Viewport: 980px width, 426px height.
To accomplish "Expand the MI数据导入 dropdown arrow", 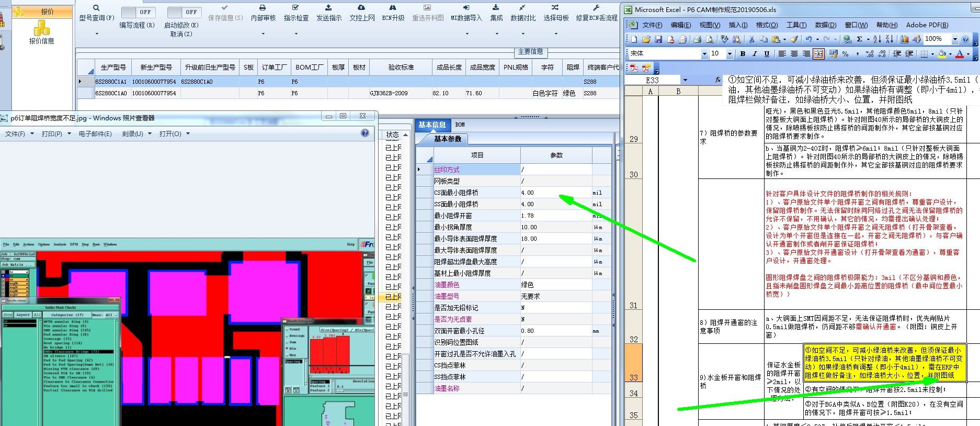I will pyautogui.click(x=467, y=34).
